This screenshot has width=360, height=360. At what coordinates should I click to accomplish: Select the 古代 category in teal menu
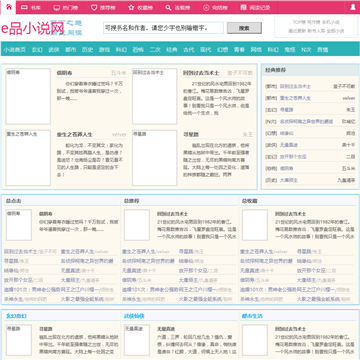pyautogui.click(x=189, y=50)
